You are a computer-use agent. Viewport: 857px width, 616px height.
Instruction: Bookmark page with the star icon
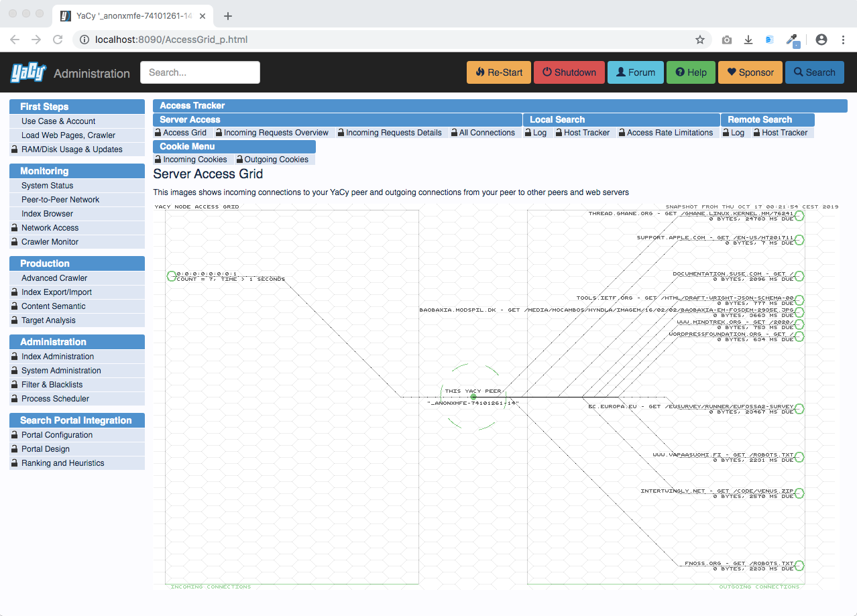(x=700, y=40)
